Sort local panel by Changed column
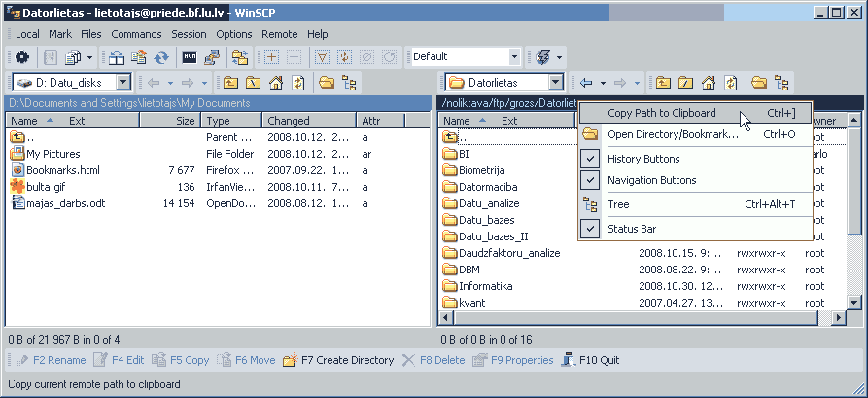The height and width of the screenshot is (398, 868). [309, 121]
